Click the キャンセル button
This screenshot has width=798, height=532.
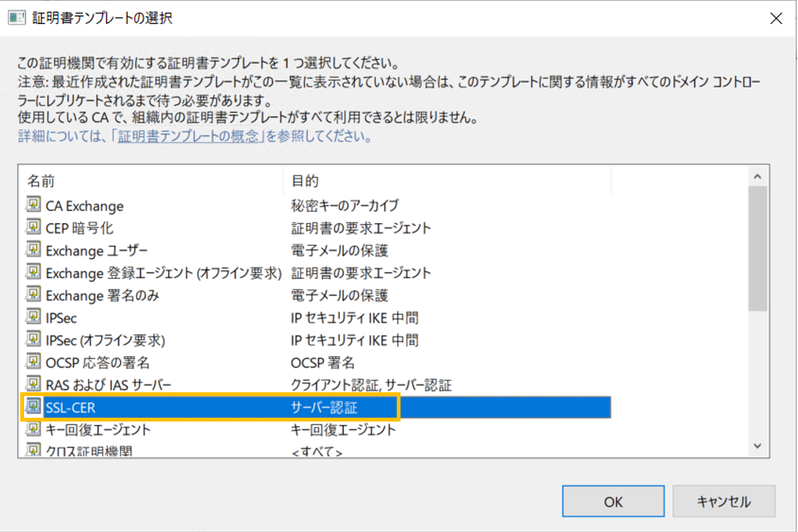(724, 501)
